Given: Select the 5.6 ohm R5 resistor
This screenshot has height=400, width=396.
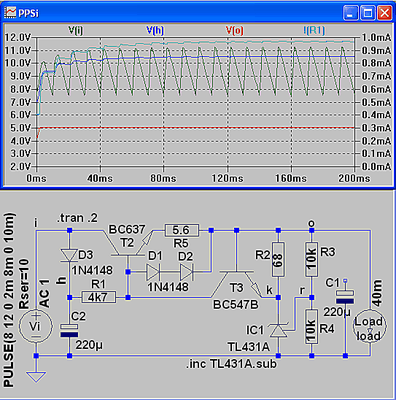Looking at the screenshot, I should pos(181,230).
